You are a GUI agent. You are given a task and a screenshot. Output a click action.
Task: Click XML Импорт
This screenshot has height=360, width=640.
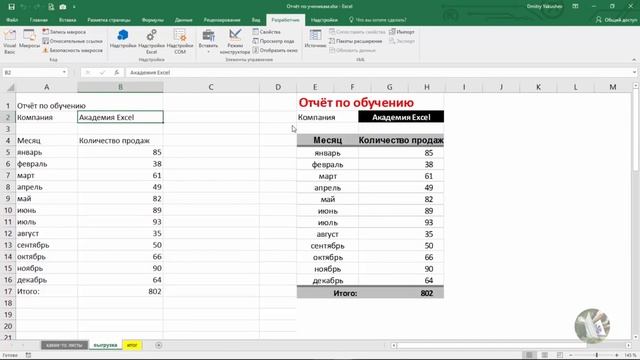[x=402, y=32]
